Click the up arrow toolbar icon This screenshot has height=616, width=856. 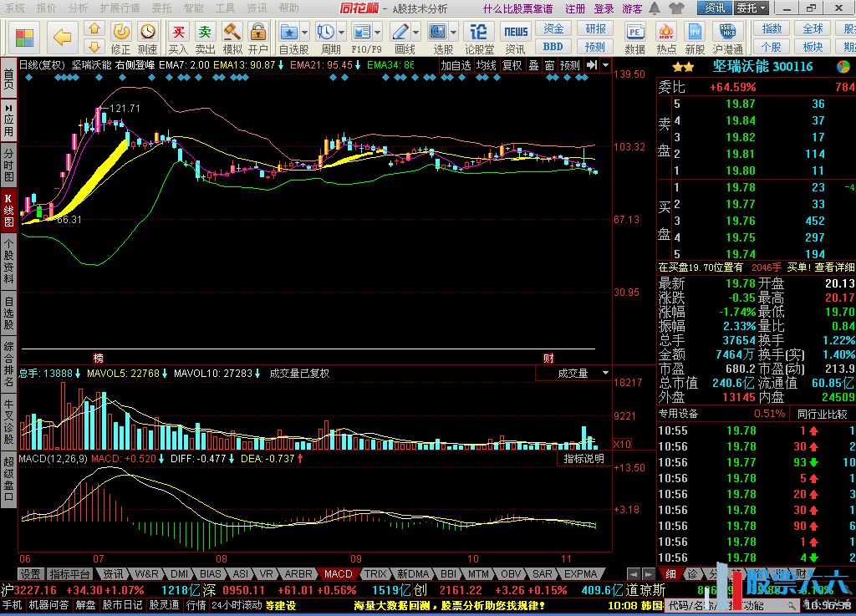click(94, 28)
